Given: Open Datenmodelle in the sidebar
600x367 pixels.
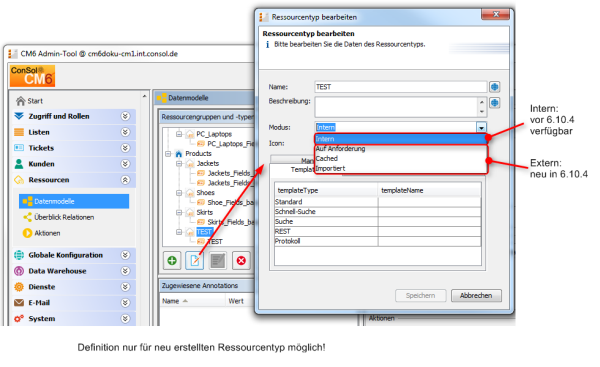Looking at the screenshot, I should pos(74,201).
